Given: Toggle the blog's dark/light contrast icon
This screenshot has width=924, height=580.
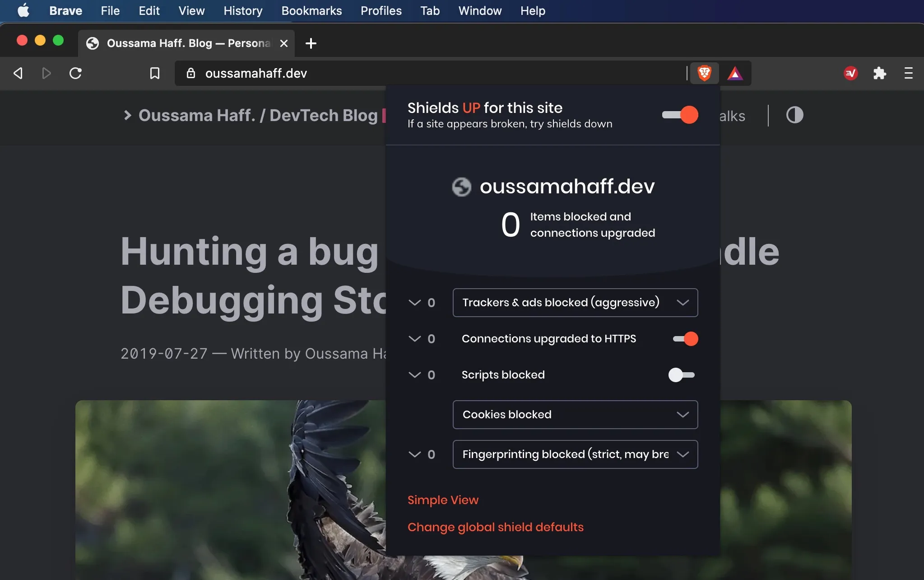Looking at the screenshot, I should (x=794, y=115).
